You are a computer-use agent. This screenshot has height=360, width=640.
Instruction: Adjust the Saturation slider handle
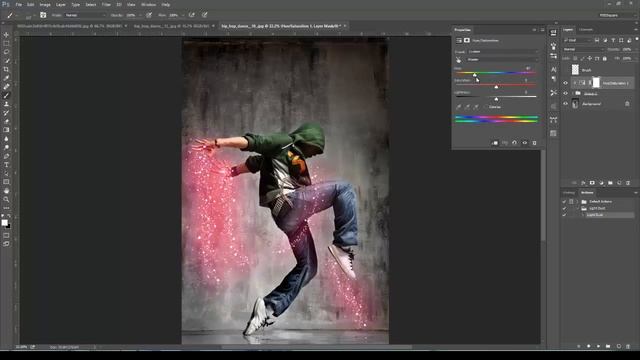click(x=496, y=87)
